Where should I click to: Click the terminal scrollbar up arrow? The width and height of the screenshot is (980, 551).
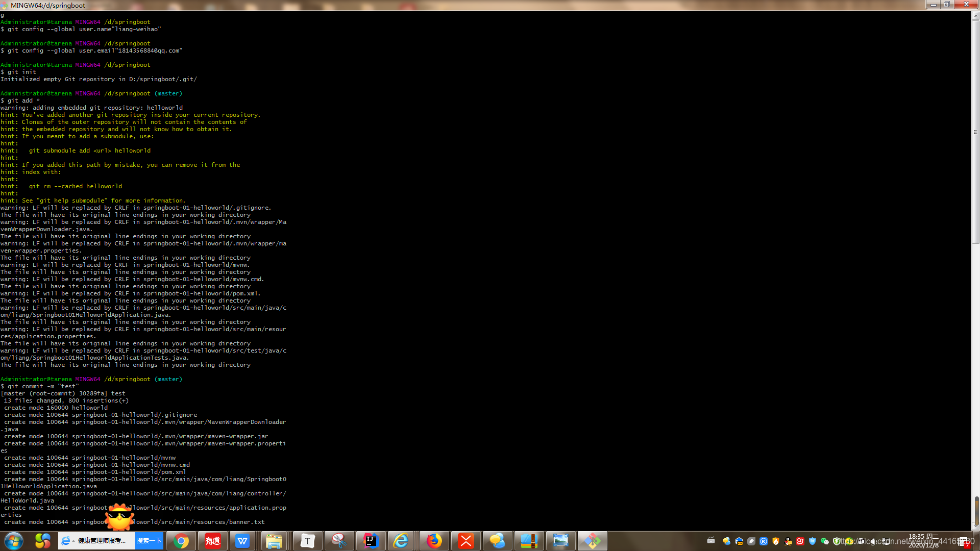[x=975, y=16]
